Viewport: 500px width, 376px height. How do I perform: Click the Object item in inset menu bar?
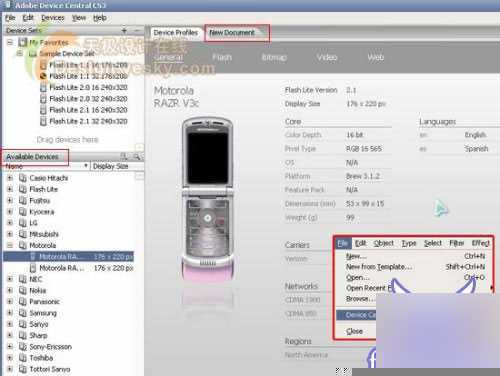pyautogui.click(x=383, y=243)
